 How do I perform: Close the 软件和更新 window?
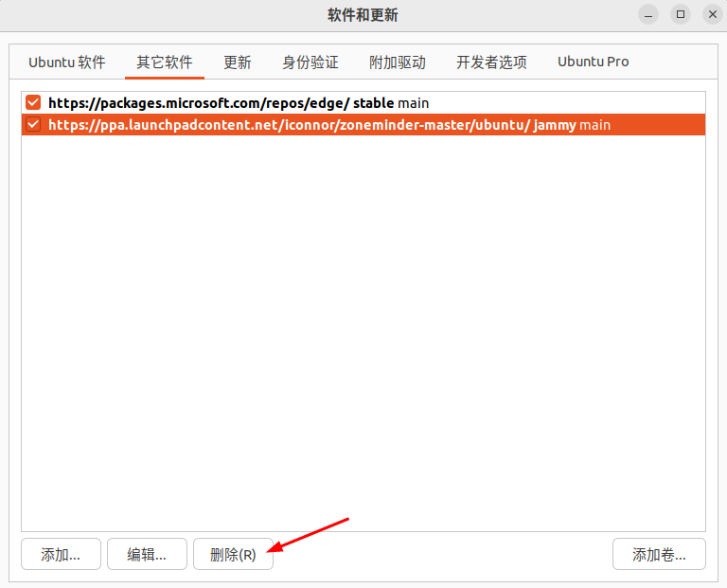[x=713, y=15]
